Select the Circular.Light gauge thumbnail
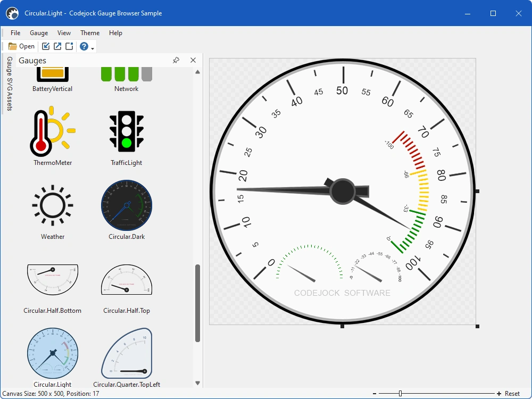Viewport: 532px width, 399px height. coord(53,353)
